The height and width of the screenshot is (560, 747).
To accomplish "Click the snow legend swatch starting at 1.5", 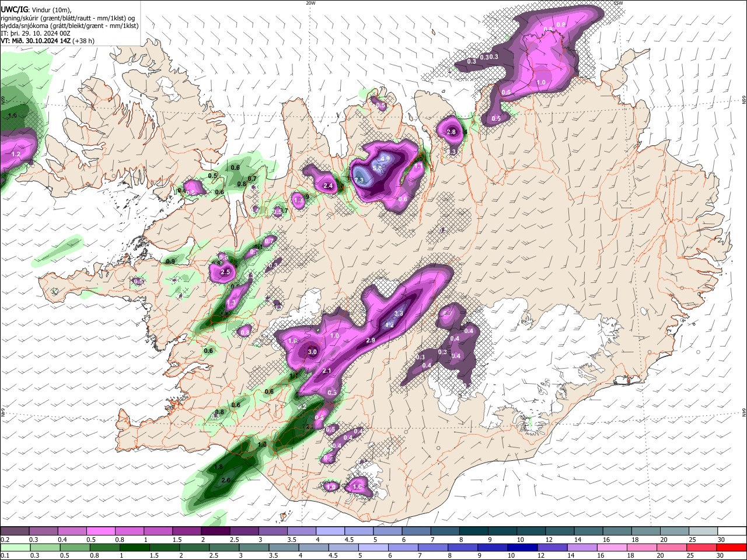I will click(187, 531).
